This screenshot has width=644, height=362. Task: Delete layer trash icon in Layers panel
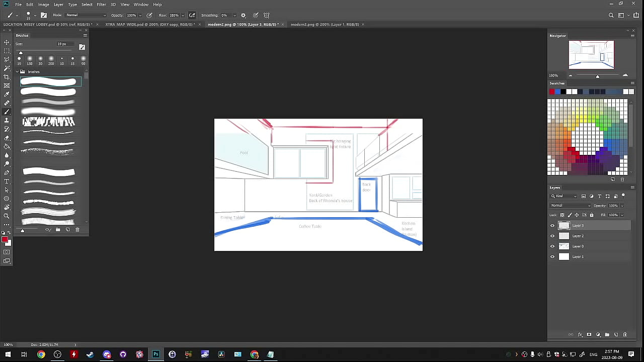coord(625,334)
